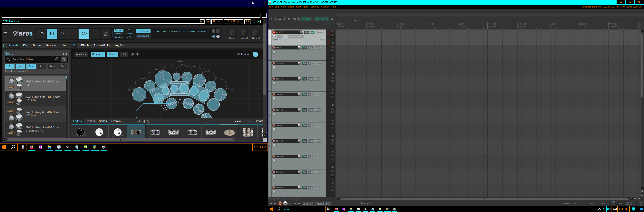Click the Link button in kit view
The width and height of the screenshot is (644, 212).
[124, 54]
